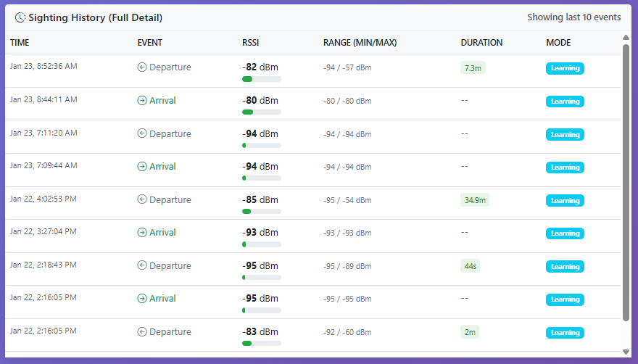This screenshot has width=638, height=364.
Task: Click the Arrival icon at 8:44:11 AM
Action: (x=142, y=101)
